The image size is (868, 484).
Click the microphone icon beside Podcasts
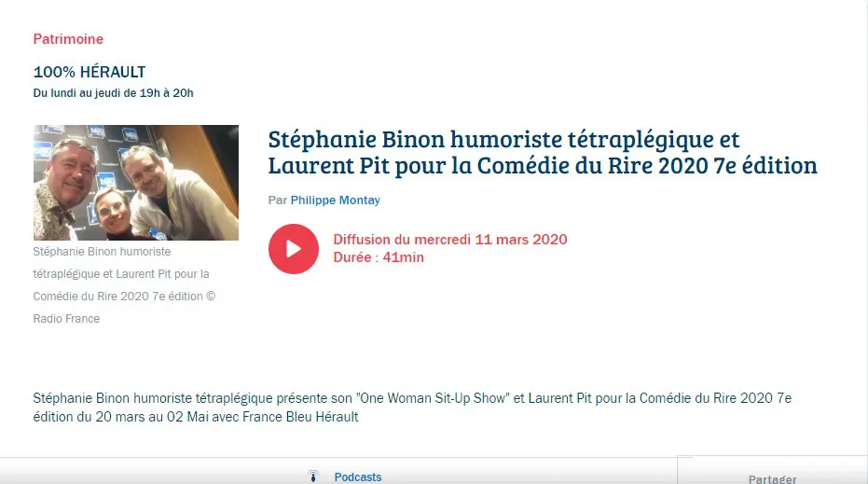[x=313, y=477]
